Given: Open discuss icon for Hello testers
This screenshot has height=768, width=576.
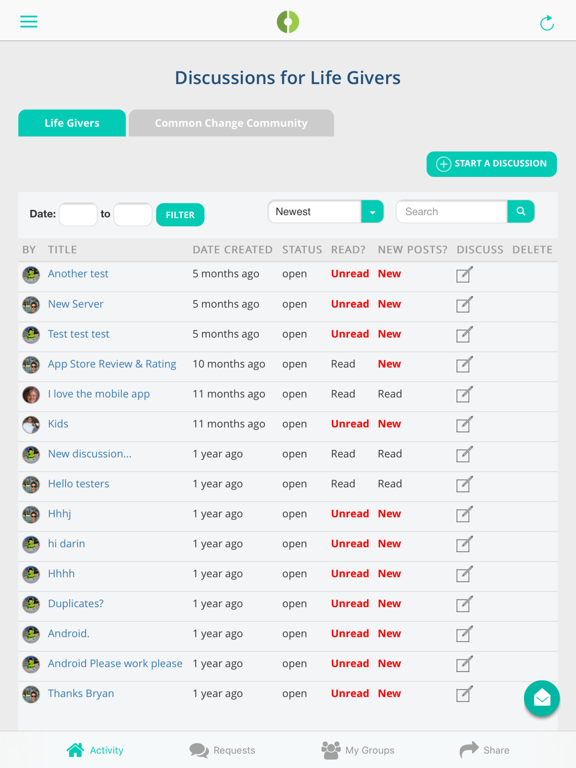Looking at the screenshot, I should (x=464, y=484).
